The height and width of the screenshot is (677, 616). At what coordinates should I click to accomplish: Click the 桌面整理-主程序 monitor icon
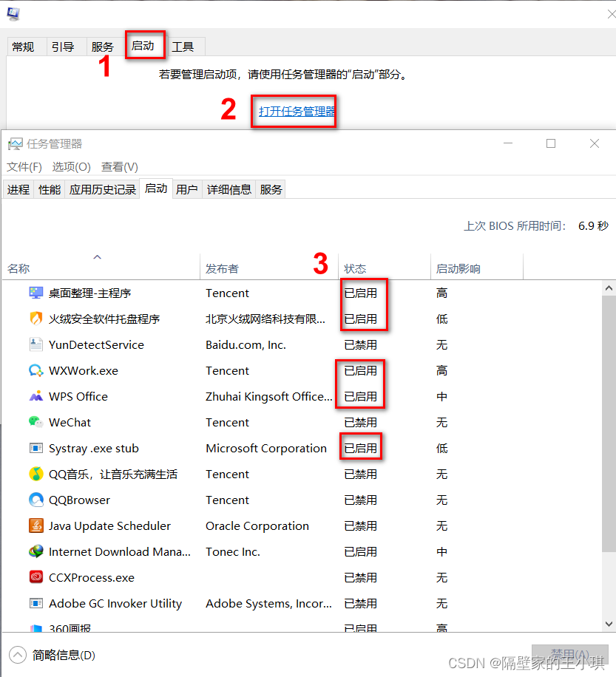point(35,293)
